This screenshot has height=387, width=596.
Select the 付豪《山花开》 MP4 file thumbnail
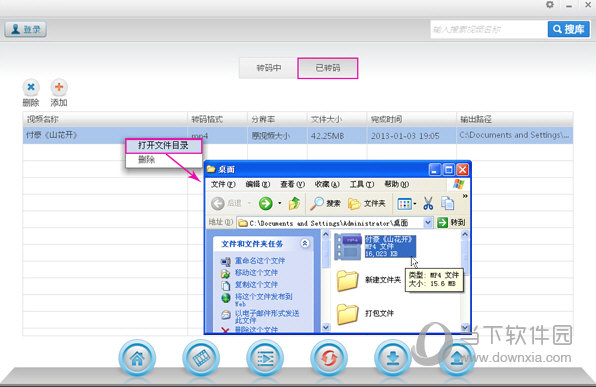pos(347,247)
